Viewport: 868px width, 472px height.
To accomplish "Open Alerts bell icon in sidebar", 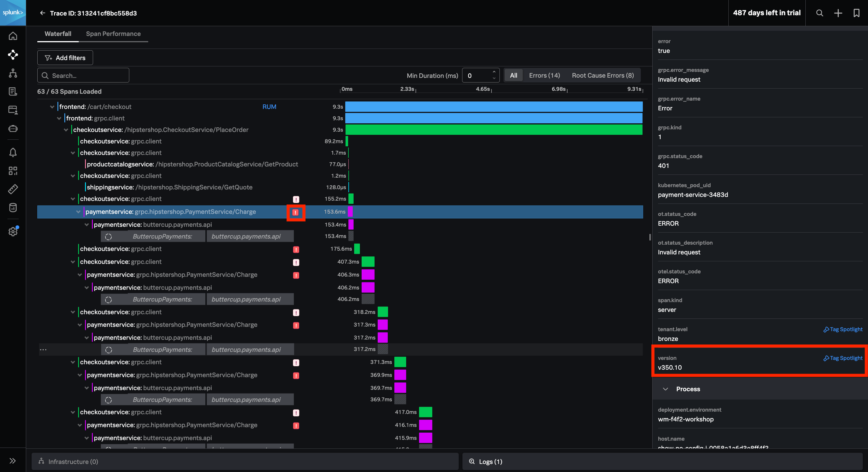I will (13, 152).
